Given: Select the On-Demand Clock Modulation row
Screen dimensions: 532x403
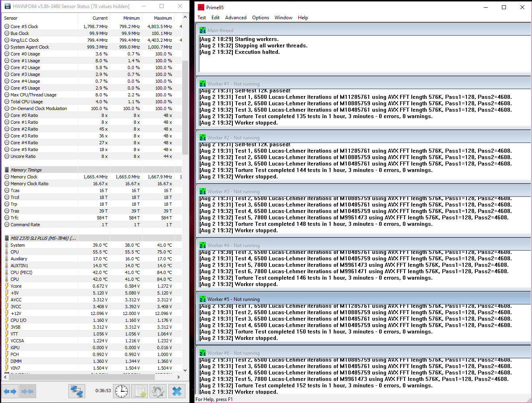Looking at the screenshot, I should tap(92, 108).
